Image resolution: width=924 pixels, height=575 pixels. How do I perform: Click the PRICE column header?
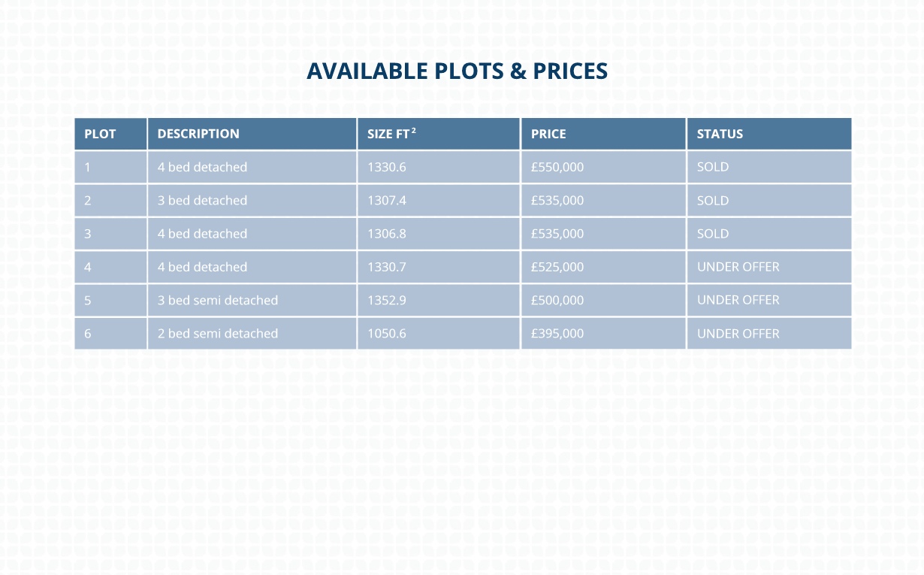(x=603, y=134)
